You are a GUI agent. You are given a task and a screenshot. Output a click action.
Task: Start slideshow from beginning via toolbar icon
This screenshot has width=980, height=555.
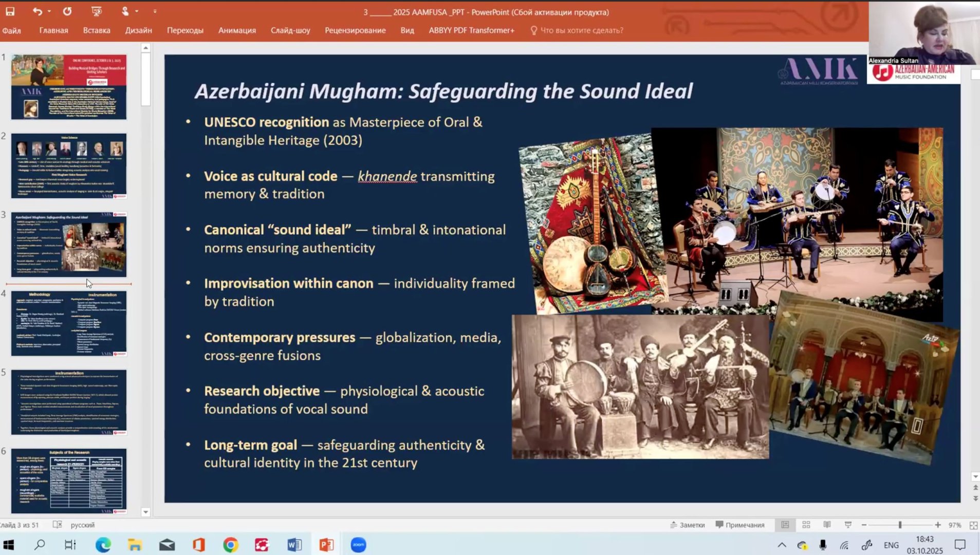tap(96, 11)
